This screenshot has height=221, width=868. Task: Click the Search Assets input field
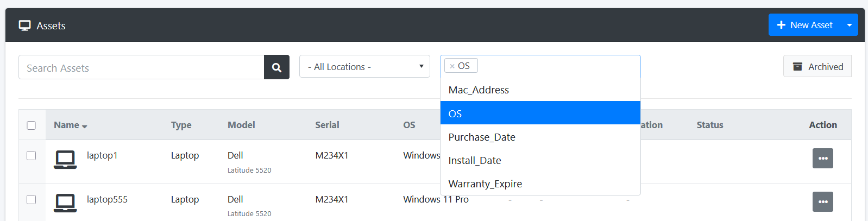click(x=141, y=67)
